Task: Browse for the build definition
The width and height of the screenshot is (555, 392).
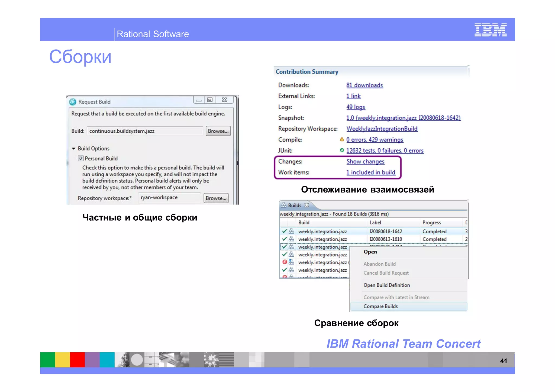Action: [218, 131]
